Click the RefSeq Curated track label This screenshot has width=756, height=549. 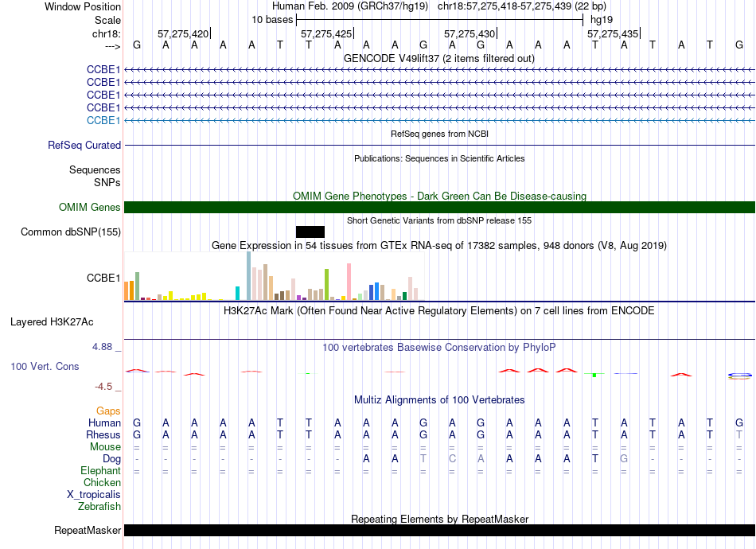click(x=84, y=145)
